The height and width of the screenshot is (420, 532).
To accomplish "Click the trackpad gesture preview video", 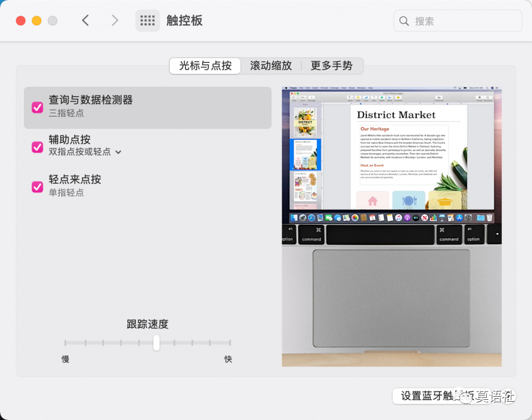I will coord(392,226).
